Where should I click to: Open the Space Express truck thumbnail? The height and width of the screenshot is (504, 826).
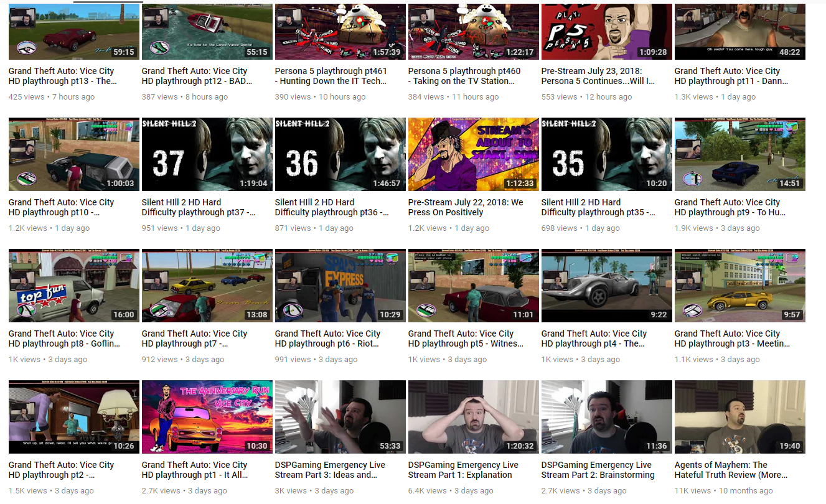[340, 286]
